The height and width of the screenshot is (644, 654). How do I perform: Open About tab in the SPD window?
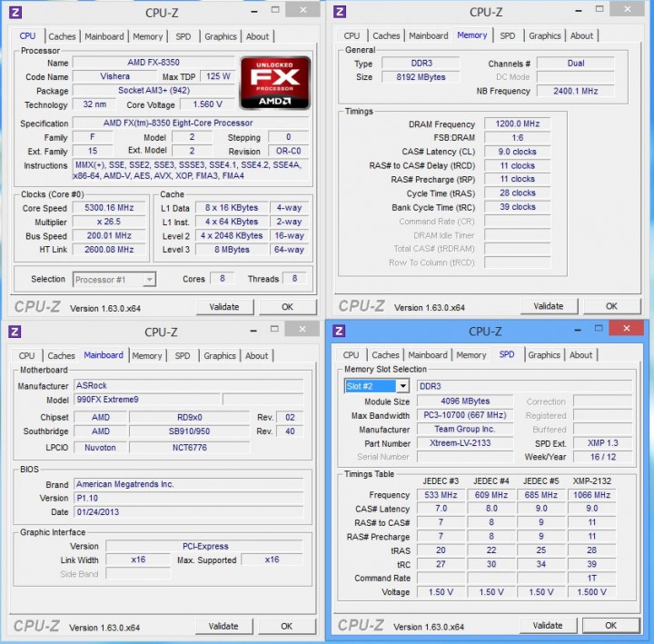[x=580, y=355]
